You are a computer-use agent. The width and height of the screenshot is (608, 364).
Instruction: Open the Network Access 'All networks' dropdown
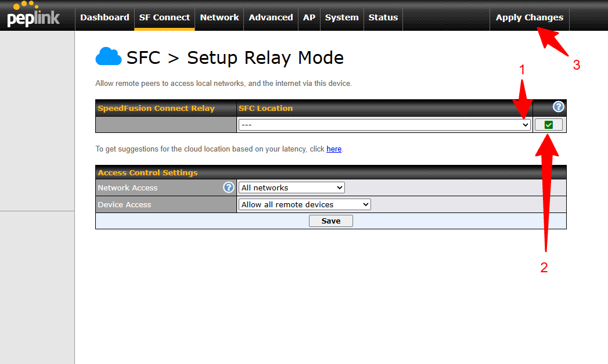[x=292, y=188]
